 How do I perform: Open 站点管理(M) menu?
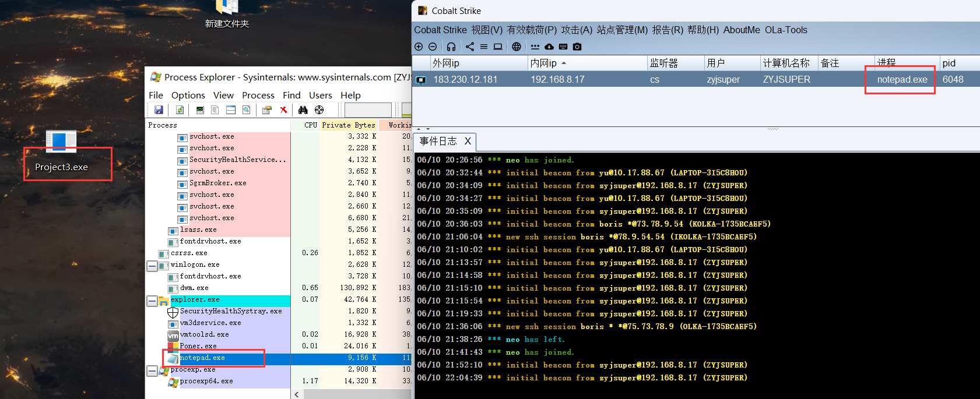622,30
